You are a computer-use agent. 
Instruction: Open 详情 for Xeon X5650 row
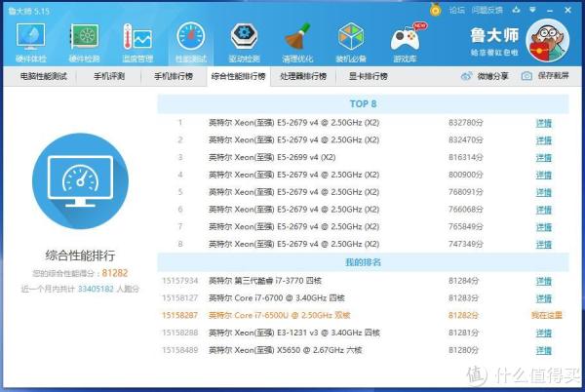point(544,350)
